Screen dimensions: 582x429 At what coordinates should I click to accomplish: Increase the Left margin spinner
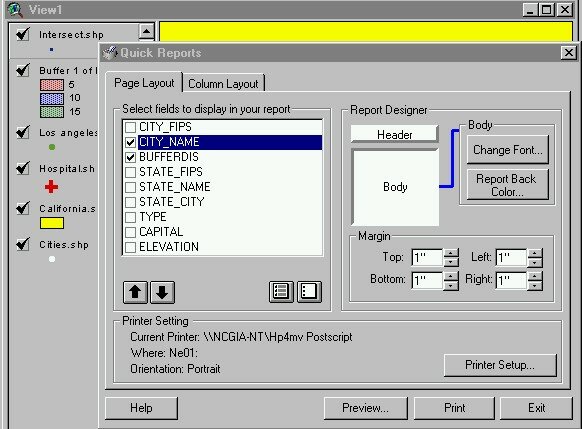(x=535, y=253)
